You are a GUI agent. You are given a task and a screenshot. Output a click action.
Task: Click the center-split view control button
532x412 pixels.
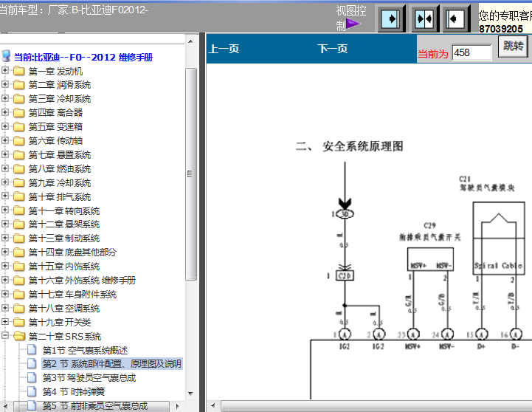424,18
